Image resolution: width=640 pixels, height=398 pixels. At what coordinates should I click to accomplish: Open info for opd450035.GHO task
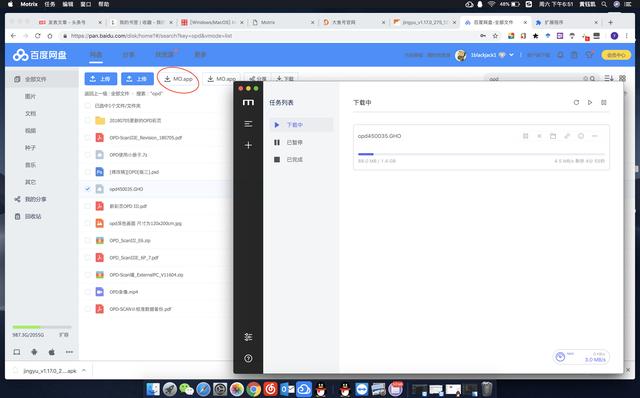pyautogui.click(x=581, y=136)
